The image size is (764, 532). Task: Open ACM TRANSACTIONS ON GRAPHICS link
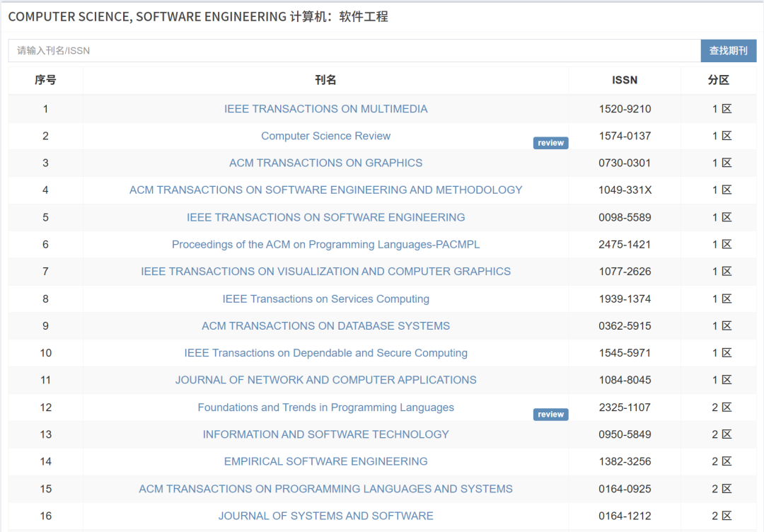pos(325,163)
